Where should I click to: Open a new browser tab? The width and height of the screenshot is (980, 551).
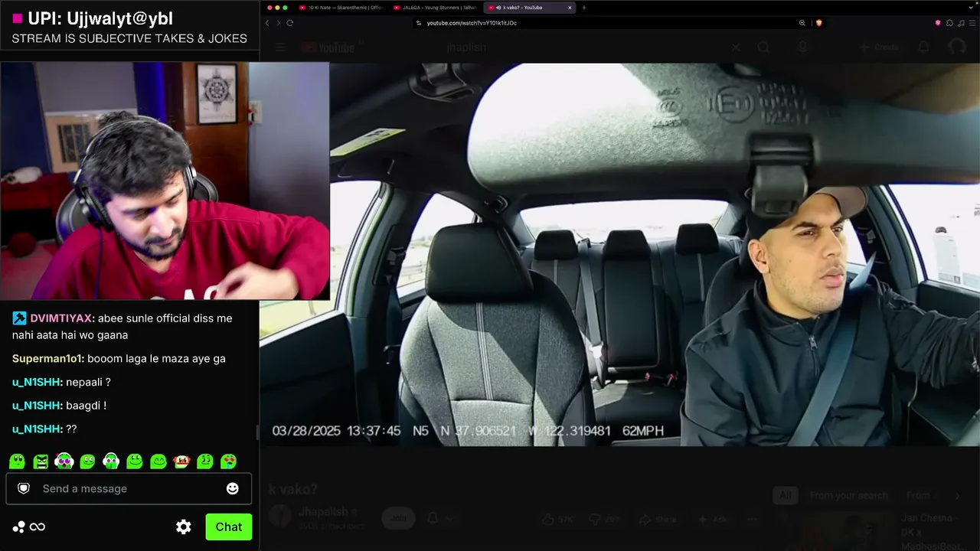(x=584, y=8)
